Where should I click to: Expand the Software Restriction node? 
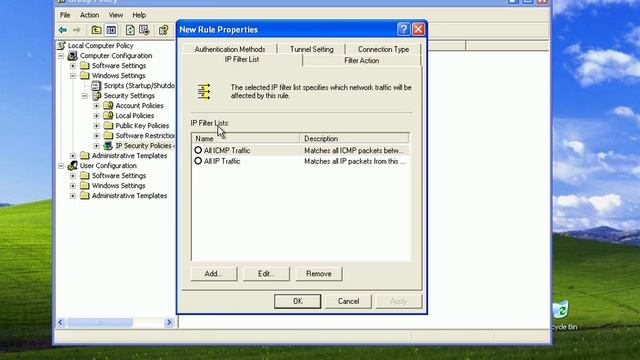click(x=96, y=136)
